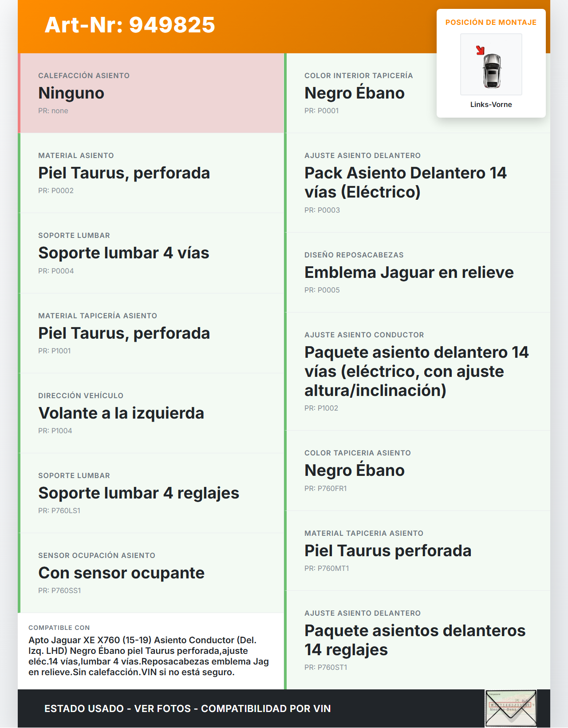Click Pack Asiento Delantero 14 vías
Image resolution: width=568 pixels, height=728 pixels.
pyautogui.click(x=405, y=182)
